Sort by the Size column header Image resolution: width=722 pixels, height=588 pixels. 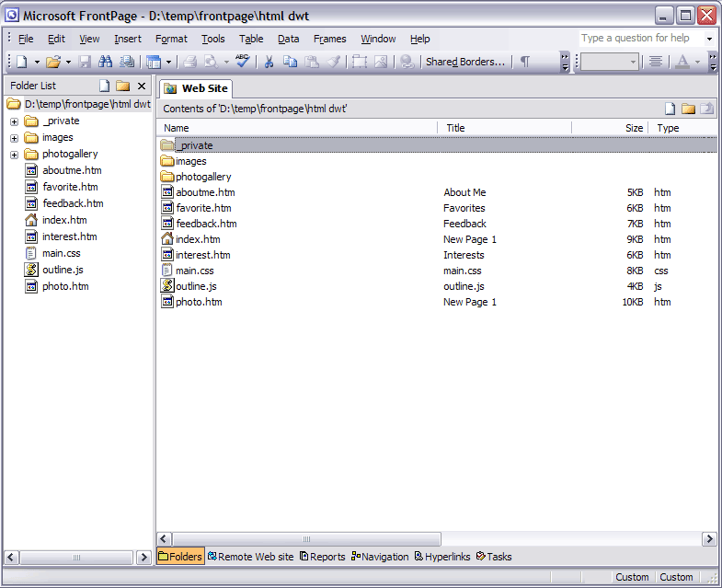pos(610,128)
